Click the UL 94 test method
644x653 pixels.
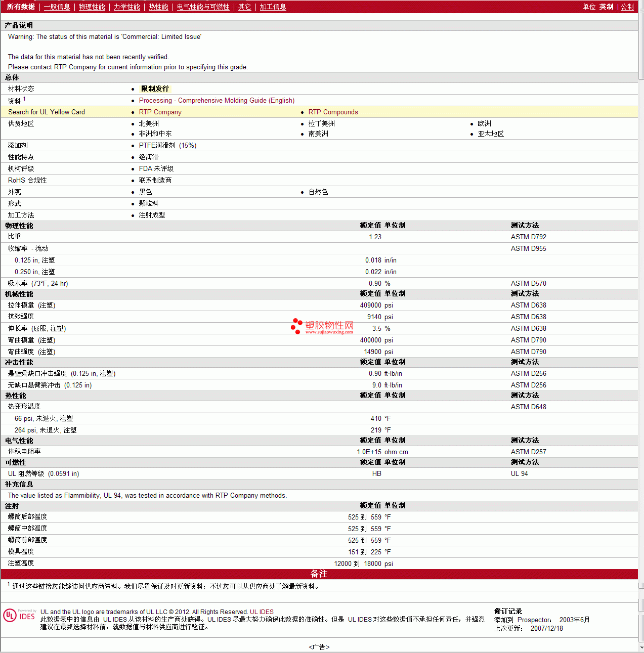[x=519, y=473]
